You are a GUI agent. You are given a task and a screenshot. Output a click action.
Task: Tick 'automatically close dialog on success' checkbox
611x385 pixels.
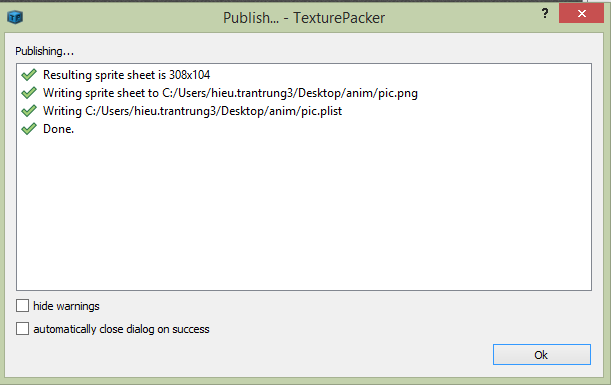(x=23, y=328)
